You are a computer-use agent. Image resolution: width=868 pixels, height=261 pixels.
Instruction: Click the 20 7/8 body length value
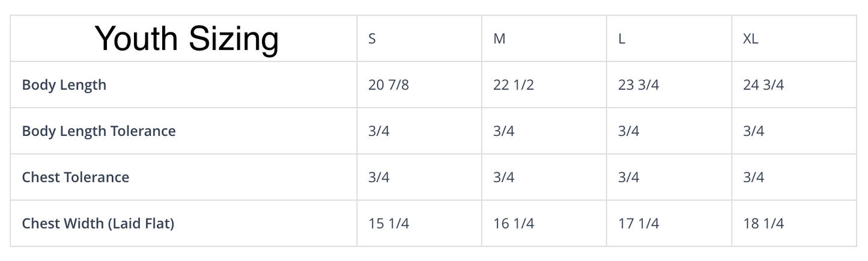[389, 85]
